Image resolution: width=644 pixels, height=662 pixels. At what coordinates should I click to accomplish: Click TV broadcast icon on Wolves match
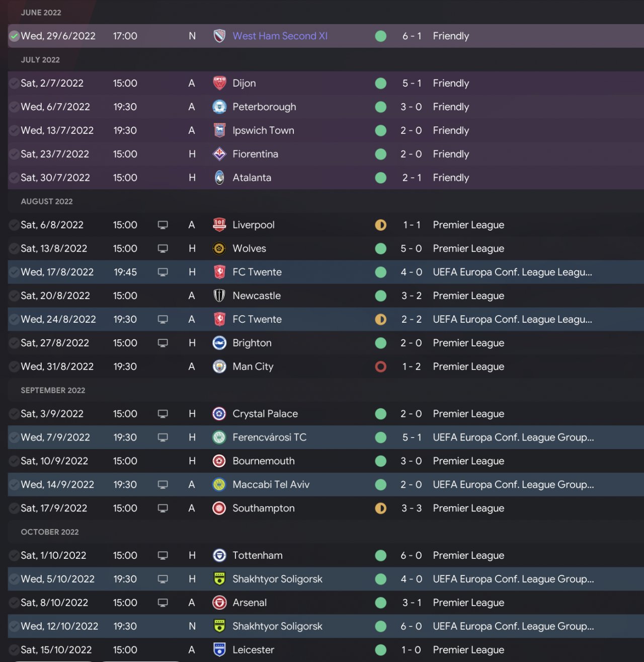coord(163,249)
